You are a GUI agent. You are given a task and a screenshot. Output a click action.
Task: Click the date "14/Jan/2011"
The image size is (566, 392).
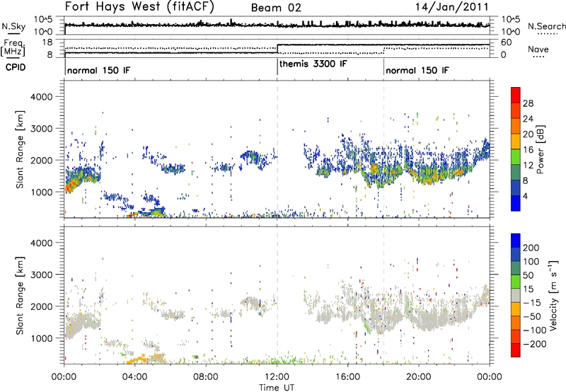(452, 7)
